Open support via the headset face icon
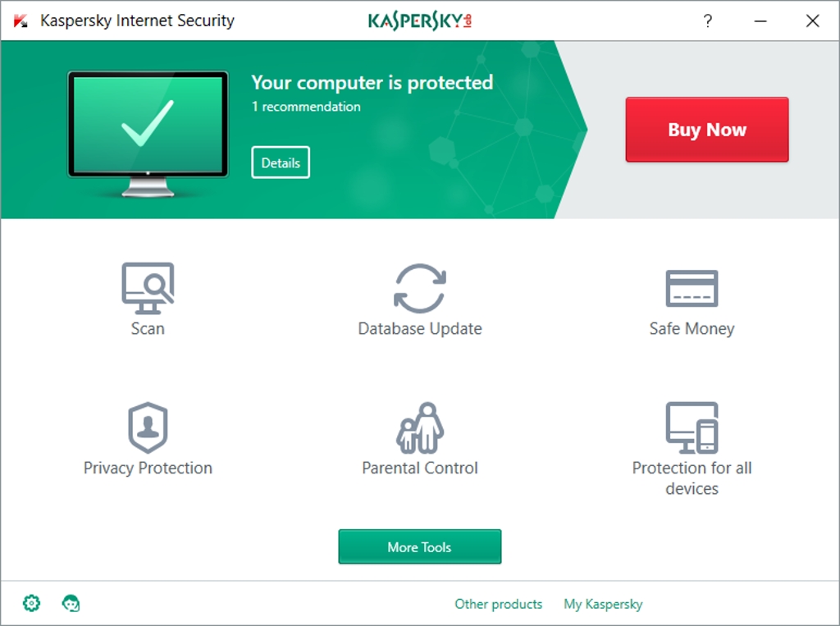 point(71,603)
